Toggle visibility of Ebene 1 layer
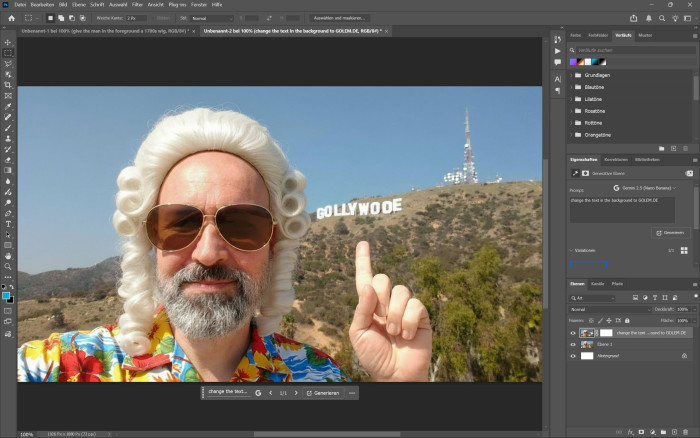 (x=573, y=344)
